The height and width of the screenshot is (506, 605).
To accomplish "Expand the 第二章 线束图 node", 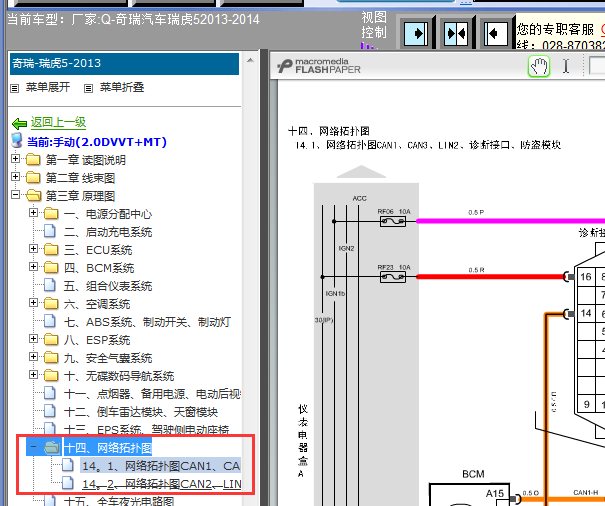I will coord(15,177).
